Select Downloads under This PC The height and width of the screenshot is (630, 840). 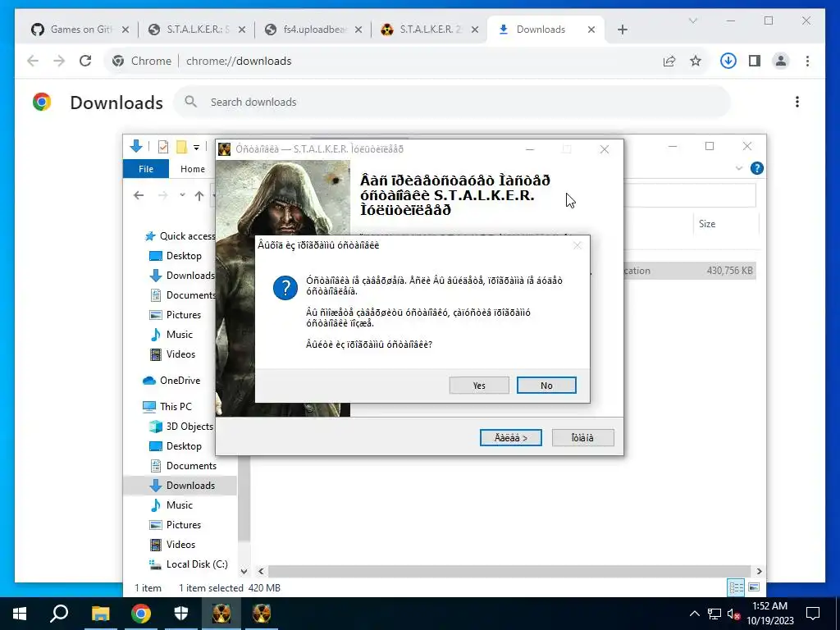pos(182,486)
